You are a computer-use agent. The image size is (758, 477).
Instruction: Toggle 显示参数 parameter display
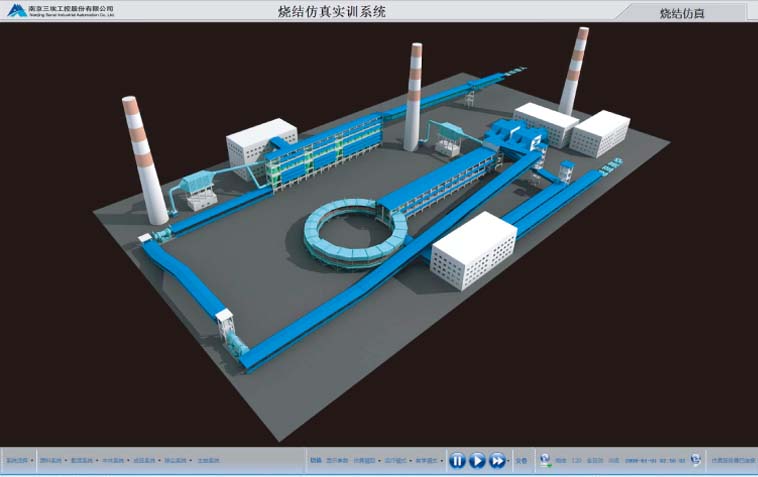tap(337, 461)
